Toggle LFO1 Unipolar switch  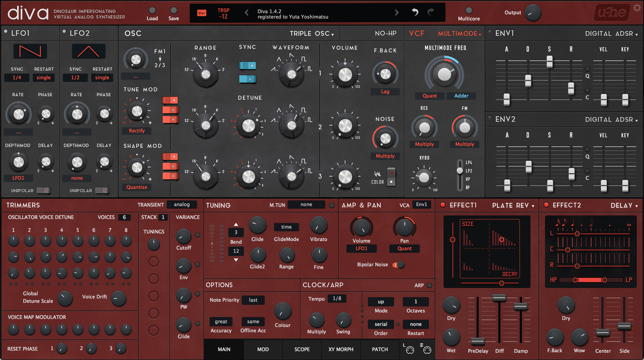click(43, 190)
